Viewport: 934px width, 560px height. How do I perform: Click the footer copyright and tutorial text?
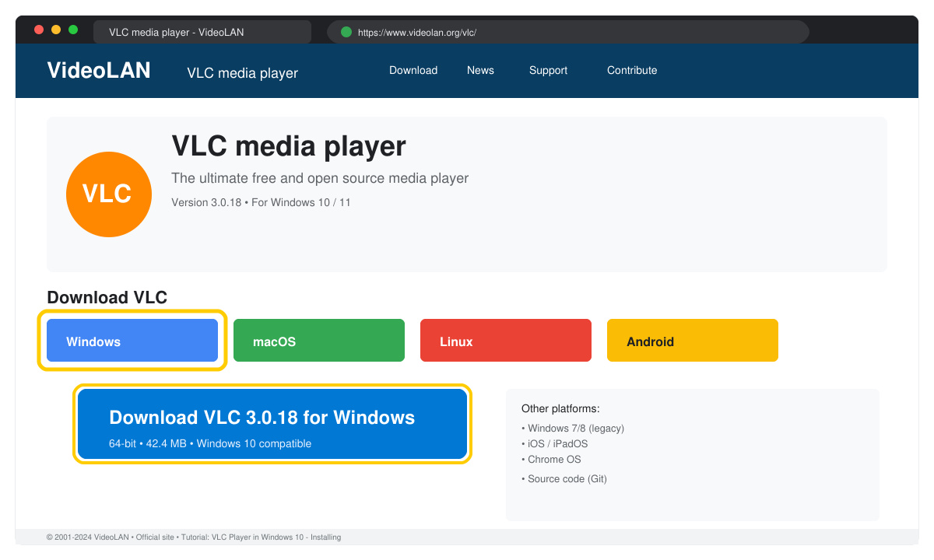[194, 537]
